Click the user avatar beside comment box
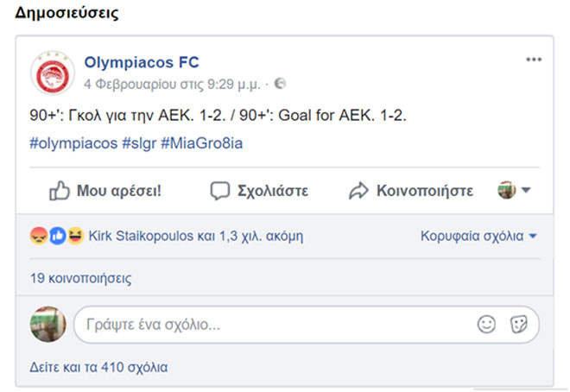Viewport: 570px width, 392px height. (47, 325)
